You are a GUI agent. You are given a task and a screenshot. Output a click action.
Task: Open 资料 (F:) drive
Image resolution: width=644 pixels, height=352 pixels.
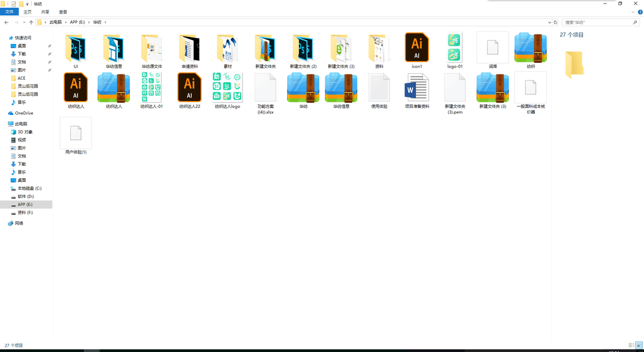[x=25, y=212]
